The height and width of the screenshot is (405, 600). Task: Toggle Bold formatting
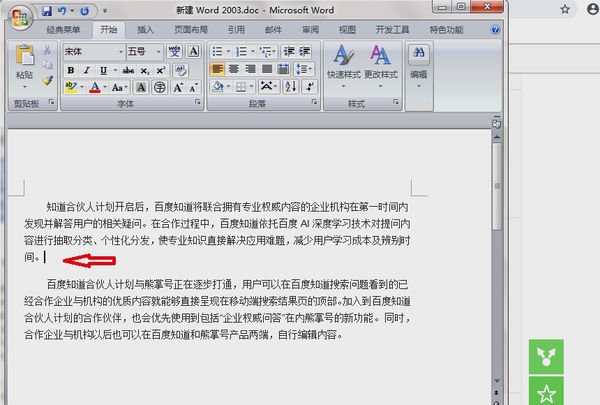pyautogui.click(x=71, y=70)
